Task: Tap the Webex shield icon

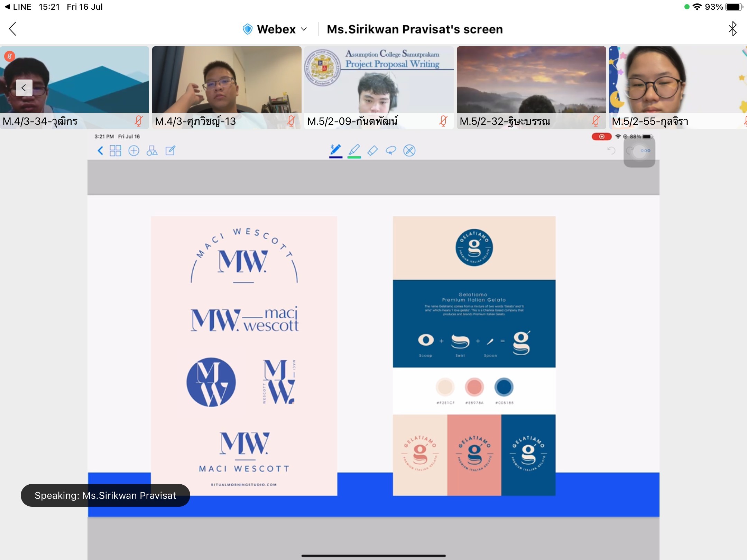Action: (x=248, y=29)
